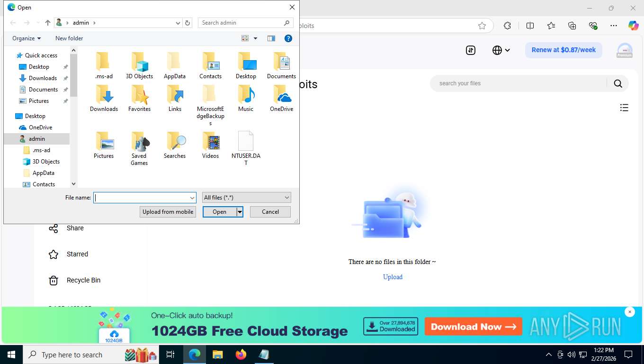Click the transfer list icon on web page
The height and width of the screenshot is (364, 644).
[471, 50]
